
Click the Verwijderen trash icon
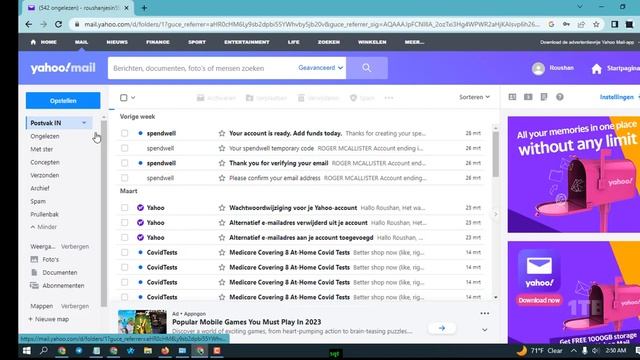coord(301,98)
